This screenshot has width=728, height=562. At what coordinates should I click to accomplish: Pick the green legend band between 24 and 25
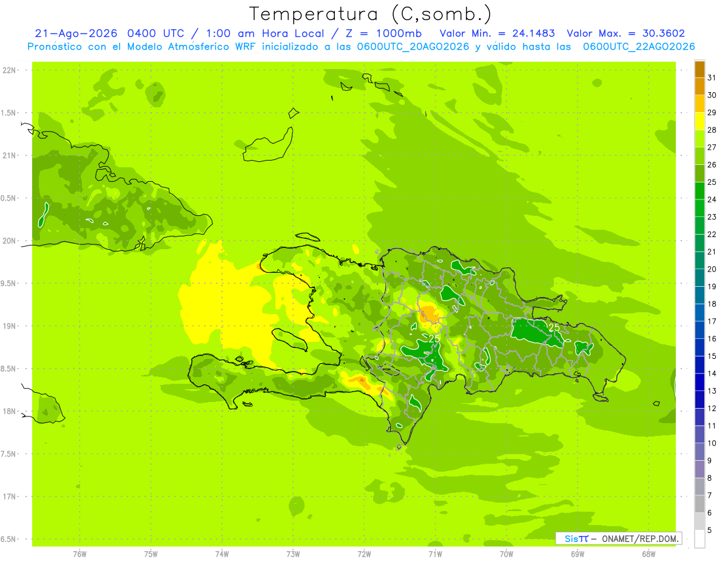point(699,191)
